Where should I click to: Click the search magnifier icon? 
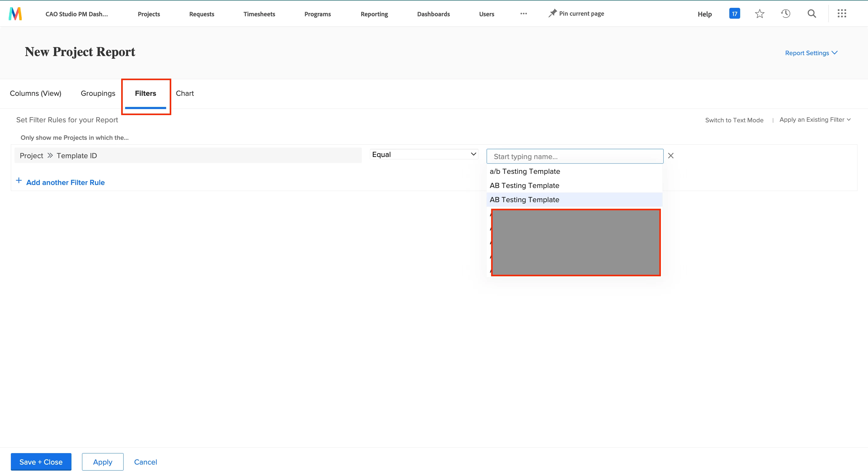tap(812, 14)
